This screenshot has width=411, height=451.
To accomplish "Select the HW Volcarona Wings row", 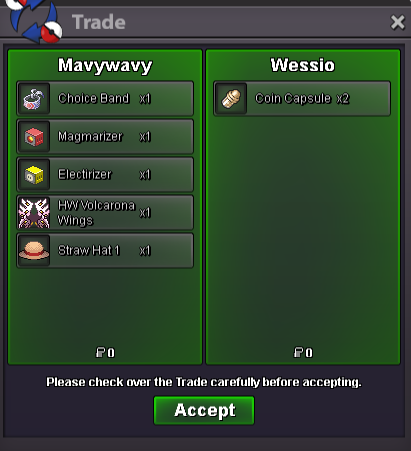I will pyautogui.click(x=105, y=213).
